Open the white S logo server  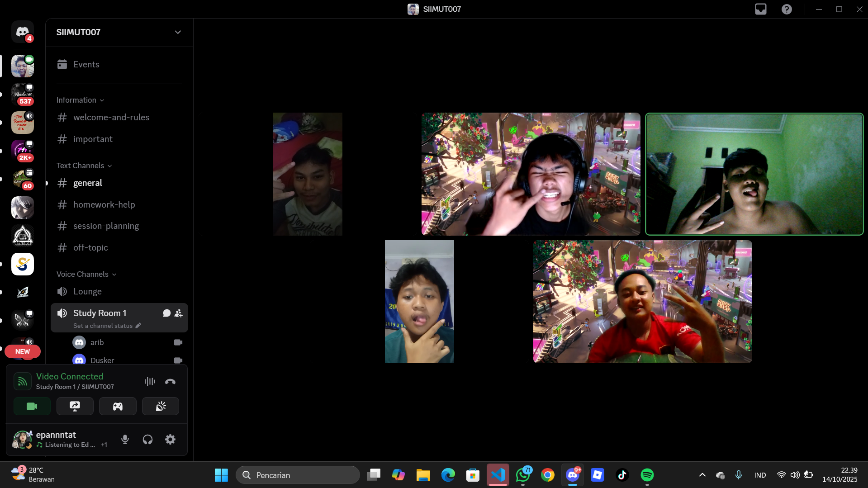(x=22, y=264)
